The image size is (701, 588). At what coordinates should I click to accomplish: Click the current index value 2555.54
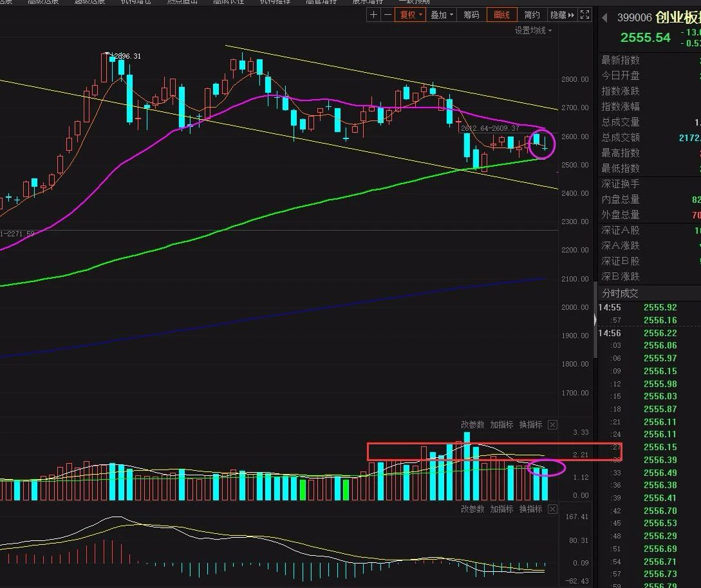(x=645, y=37)
